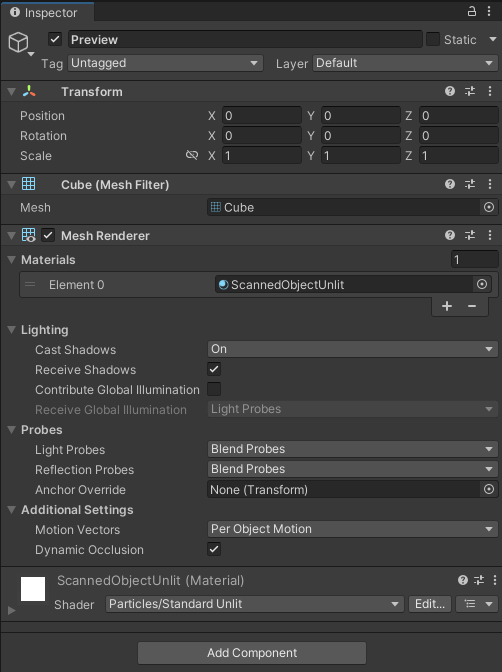Disable the Mesh Renderer component checkbox
The height and width of the screenshot is (672, 502).
click(48, 235)
